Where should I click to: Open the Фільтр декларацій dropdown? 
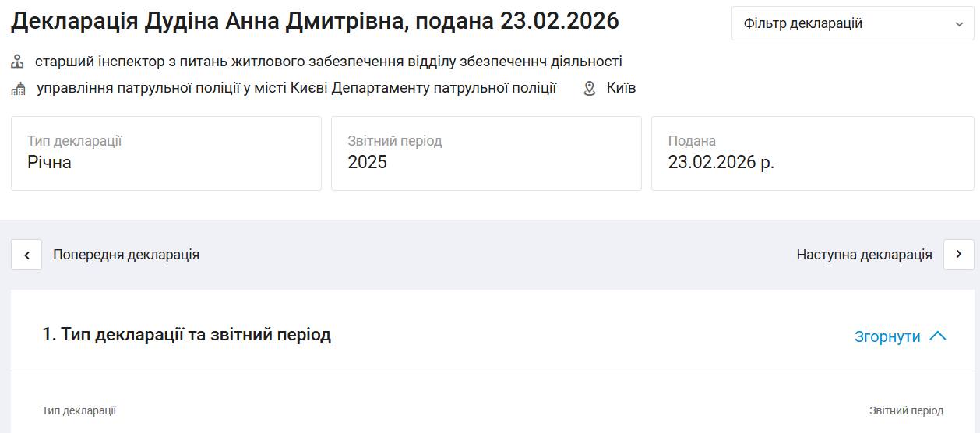click(852, 23)
